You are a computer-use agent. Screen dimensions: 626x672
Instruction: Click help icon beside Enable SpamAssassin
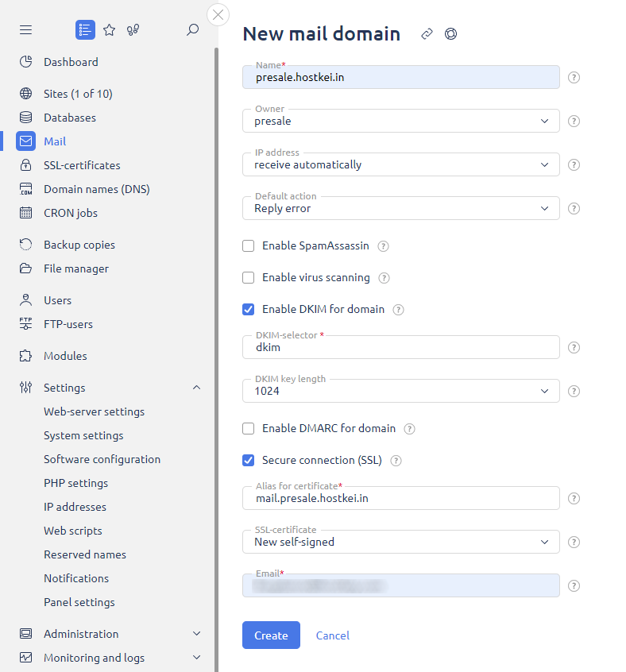pos(383,246)
